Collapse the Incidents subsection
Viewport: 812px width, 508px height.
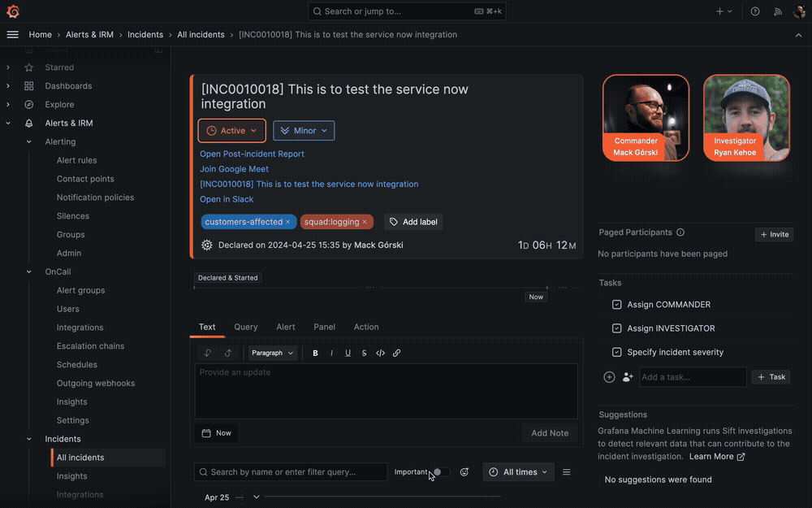[29, 439]
